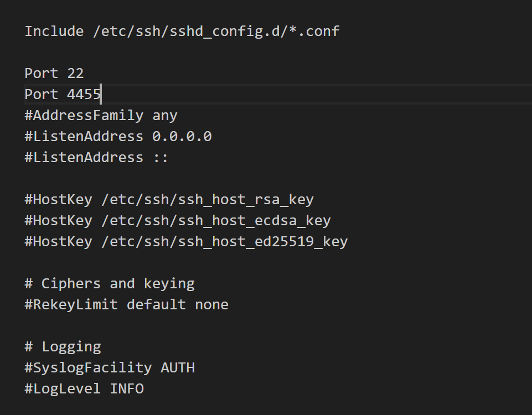Screen dimensions: 532x415
Task: Place cursor on the Port 22 line
Action: coord(54,73)
